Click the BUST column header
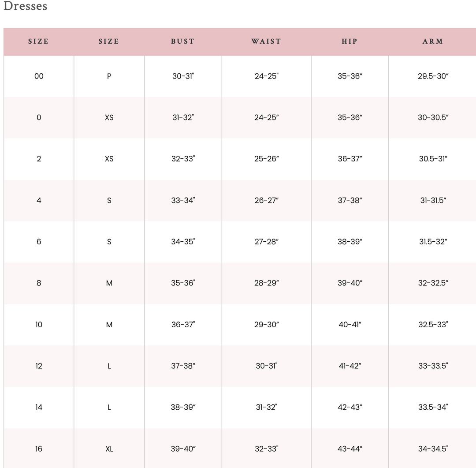Image resolution: width=476 pixels, height=468 pixels. pyautogui.click(x=182, y=41)
